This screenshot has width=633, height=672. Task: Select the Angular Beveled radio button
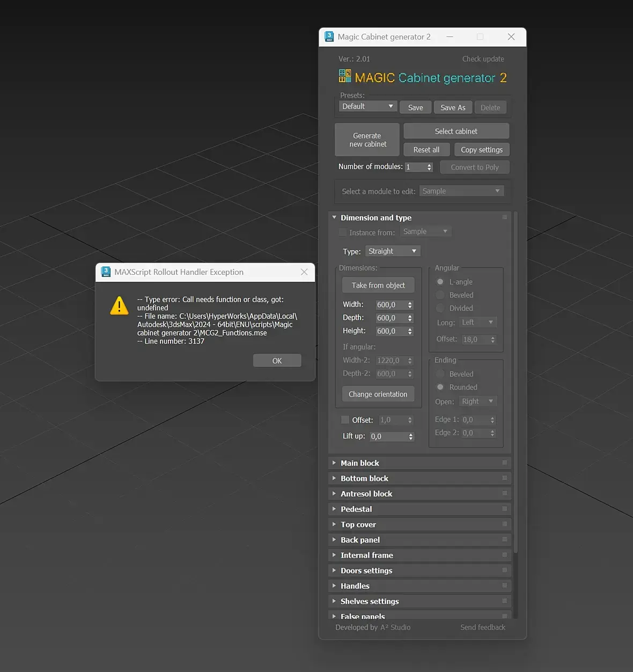pyautogui.click(x=440, y=295)
